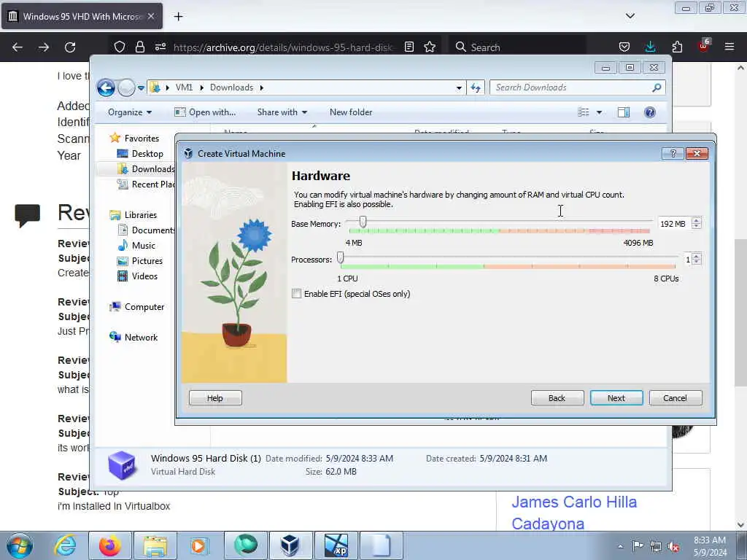This screenshot has width=747, height=560.
Task: Open Explorer recent locations dropdown arrow
Action: [x=141, y=88]
